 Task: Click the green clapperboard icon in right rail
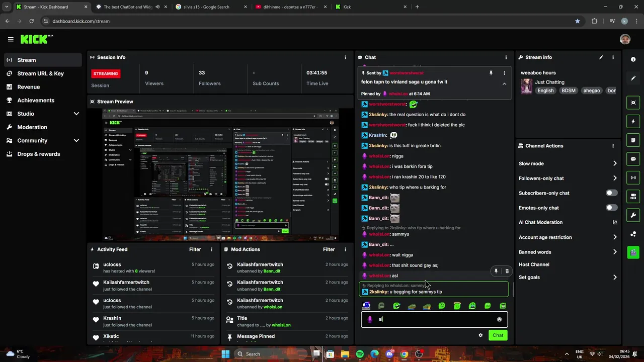633,252
